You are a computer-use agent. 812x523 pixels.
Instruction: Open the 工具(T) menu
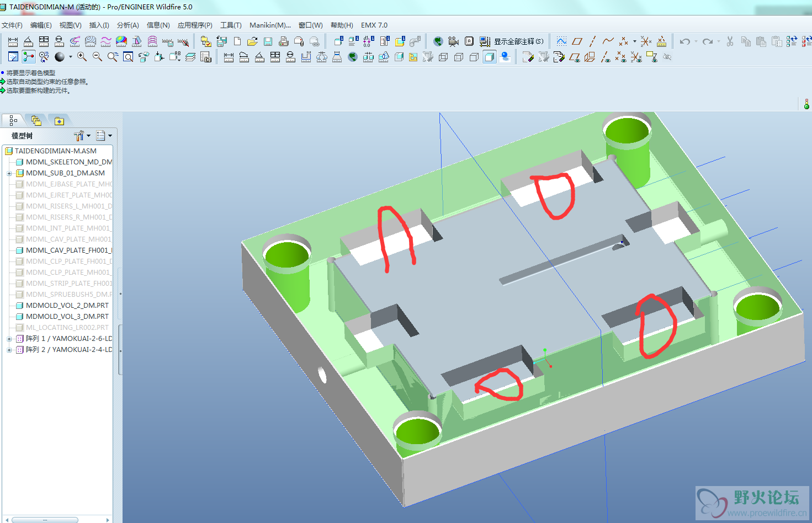231,25
